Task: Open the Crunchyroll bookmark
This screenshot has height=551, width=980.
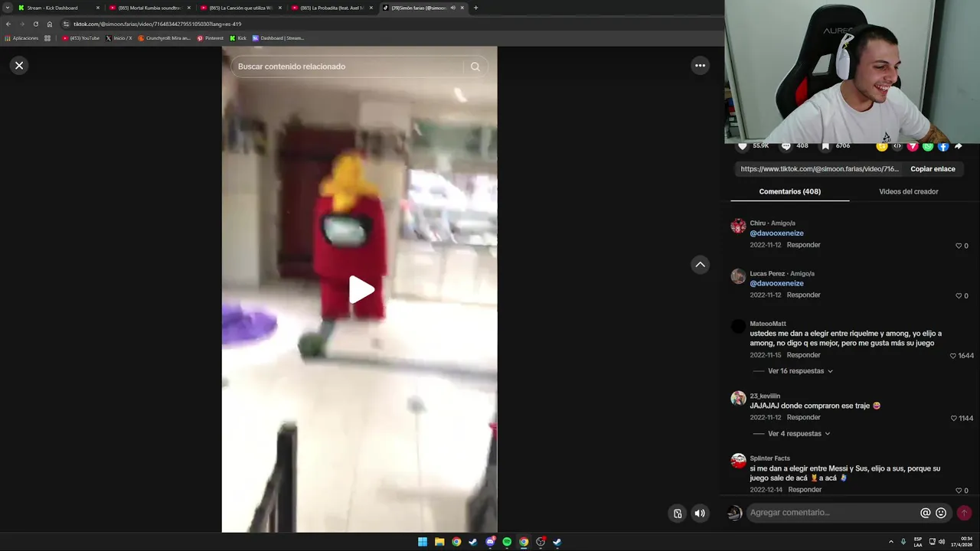Action: 165,38
